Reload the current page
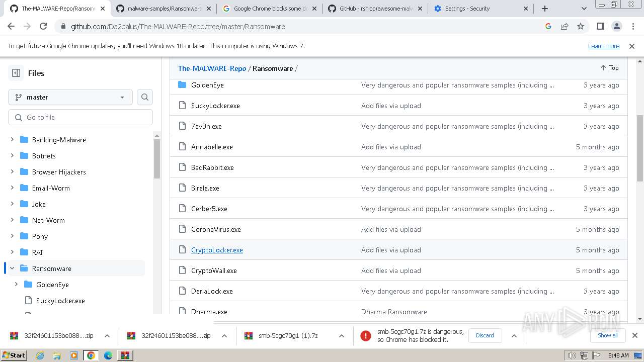644x362 pixels. point(43,26)
